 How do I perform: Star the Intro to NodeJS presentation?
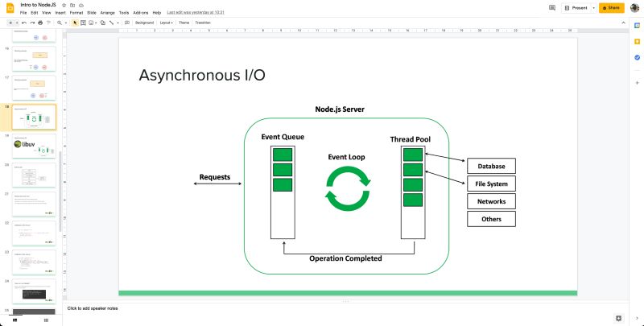point(64,6)
